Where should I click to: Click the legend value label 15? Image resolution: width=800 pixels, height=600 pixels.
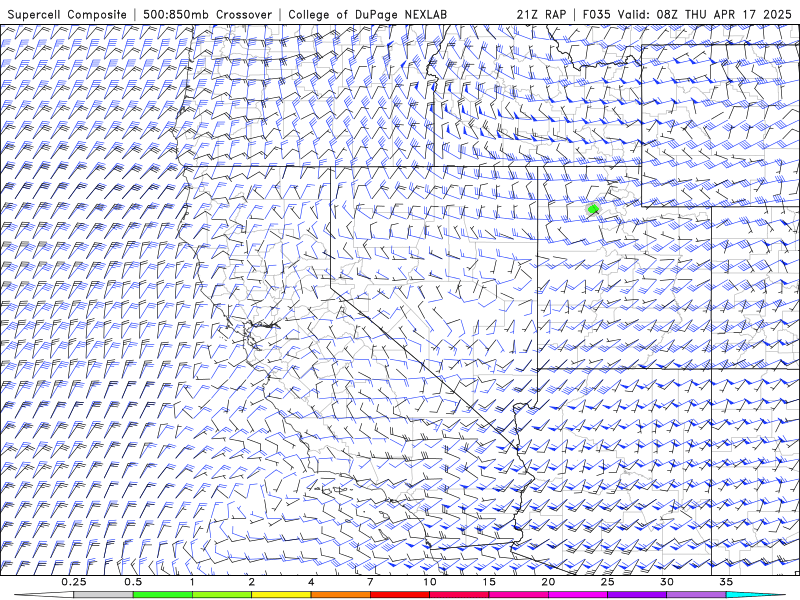click(489, 582)
